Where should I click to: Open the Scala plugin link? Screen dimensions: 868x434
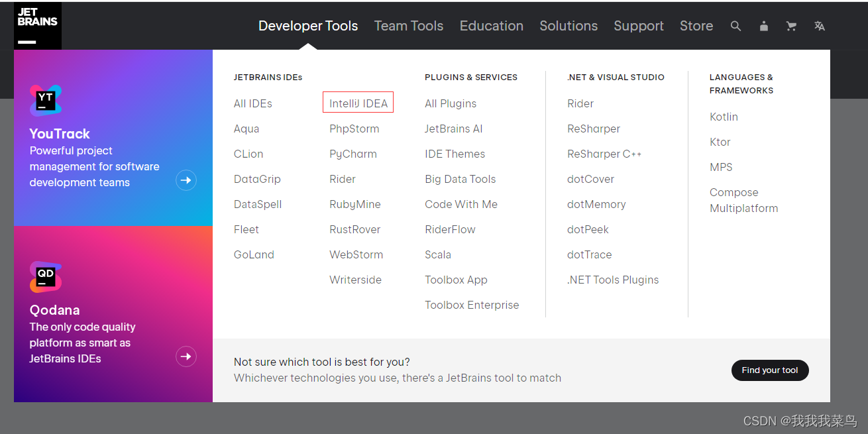point(438,254)
